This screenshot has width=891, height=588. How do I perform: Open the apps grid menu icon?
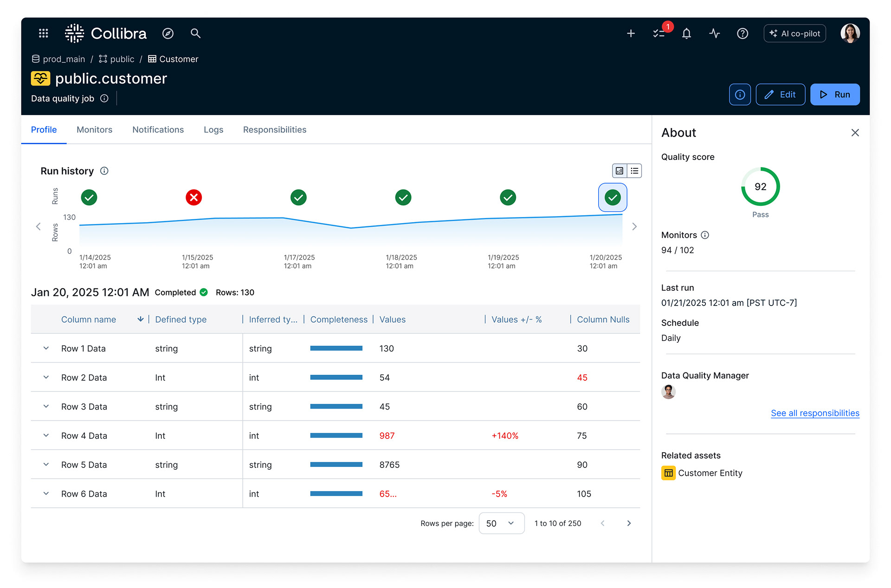(x=44, y=33)
